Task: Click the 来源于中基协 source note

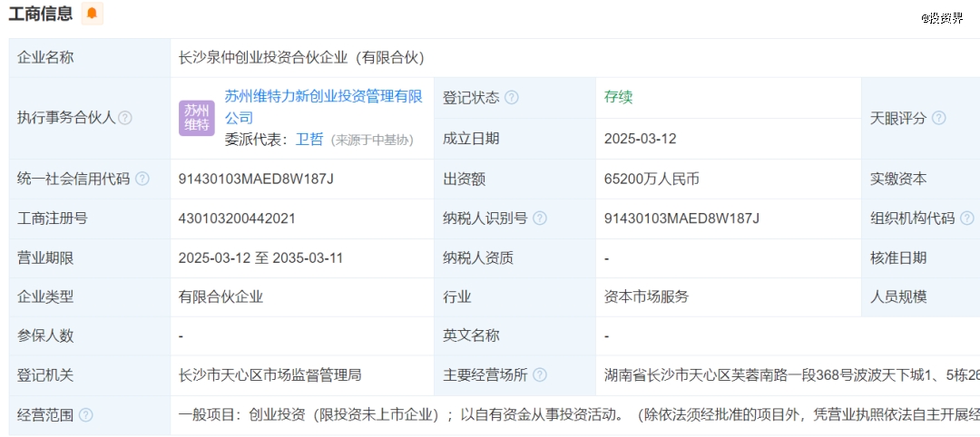Action: 372,140
